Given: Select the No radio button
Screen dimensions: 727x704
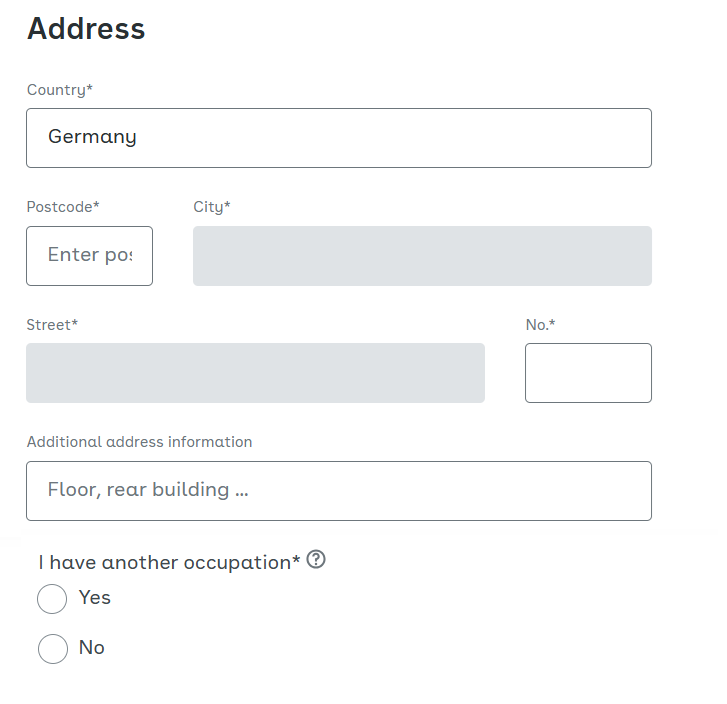Looking at the screenshot, I should [x=53, y=649].
